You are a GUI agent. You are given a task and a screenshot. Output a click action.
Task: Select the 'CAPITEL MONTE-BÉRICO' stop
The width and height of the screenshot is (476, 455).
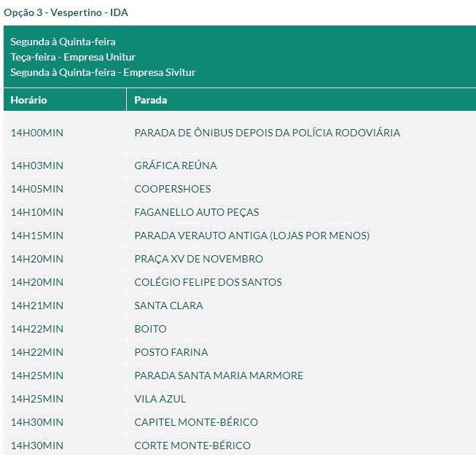(196, 422)
